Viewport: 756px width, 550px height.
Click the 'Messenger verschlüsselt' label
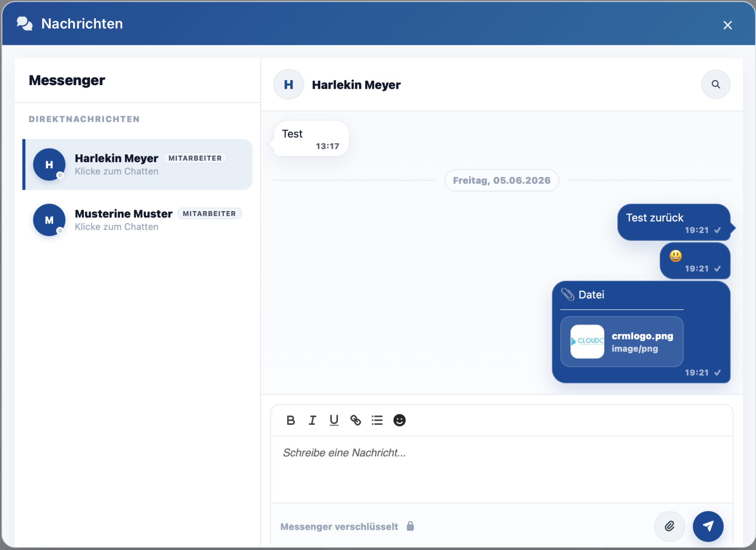click(339, 527)
